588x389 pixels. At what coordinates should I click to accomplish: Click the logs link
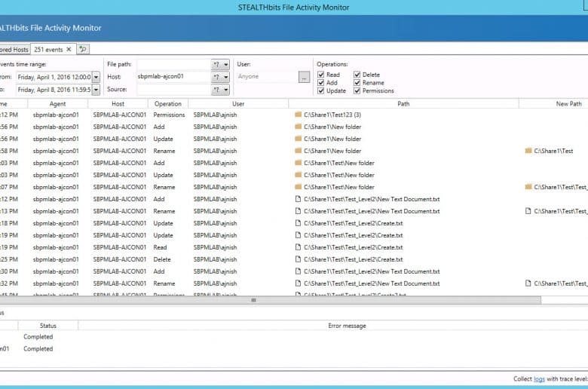pyautogui.click(x=539, y=379)
